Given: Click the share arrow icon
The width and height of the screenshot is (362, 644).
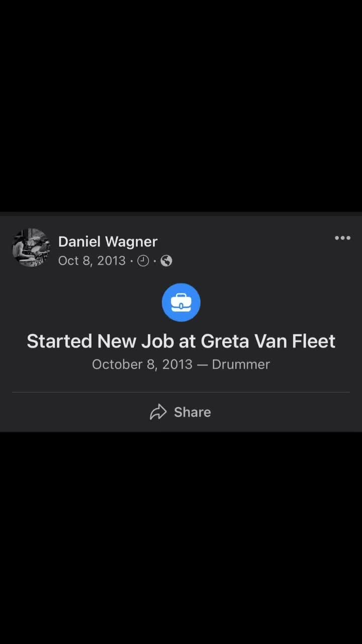Looking at the screenshot, I should [x=158, y=412].
